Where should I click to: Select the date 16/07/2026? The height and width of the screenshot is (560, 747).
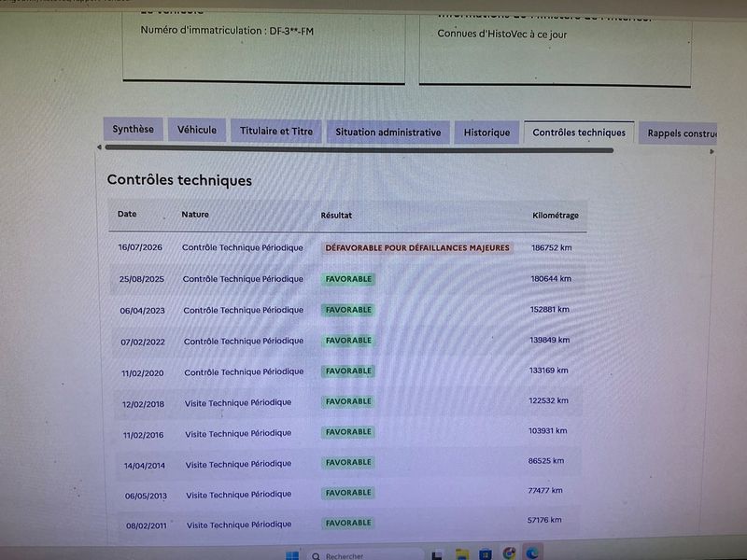(x=140, y=247)
